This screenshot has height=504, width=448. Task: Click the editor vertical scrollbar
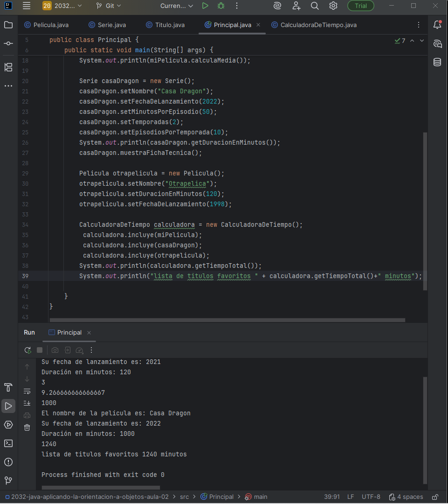[x=425, y=211]
